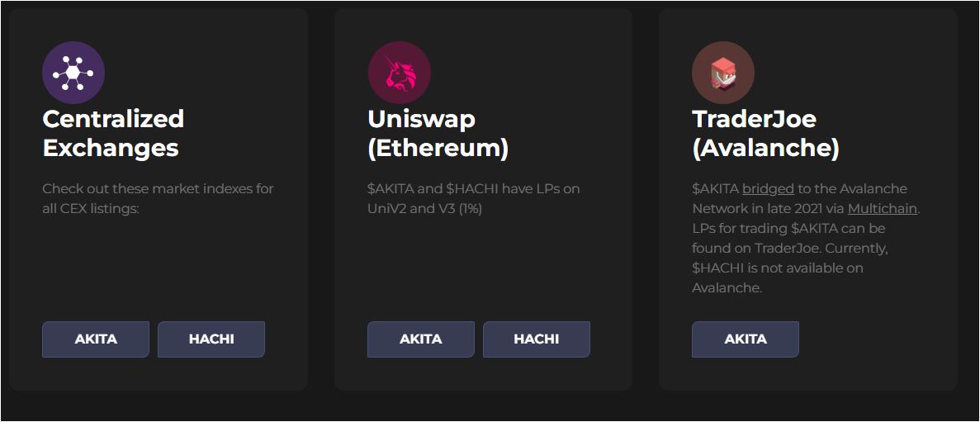This screenshot has height=422, width=980.
Task: Select AKITA button under TraderJoe (Avalanche)
Action: click(x=746, y=339)
